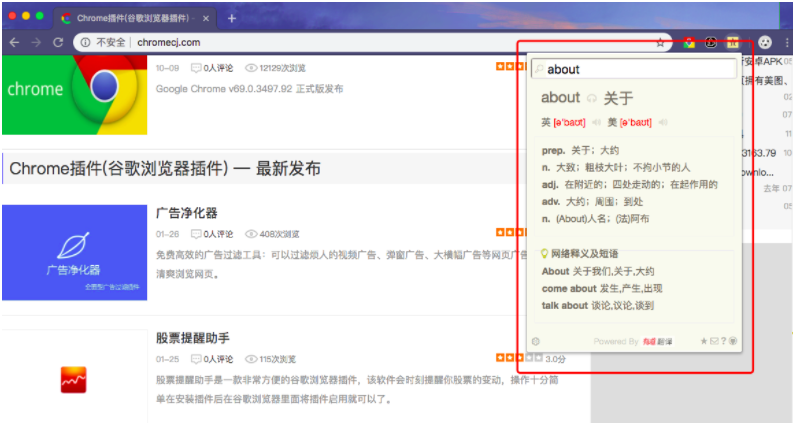The image size is (793, 423).
Task: Select the talk about phrase entry
Action: (598, 306)
